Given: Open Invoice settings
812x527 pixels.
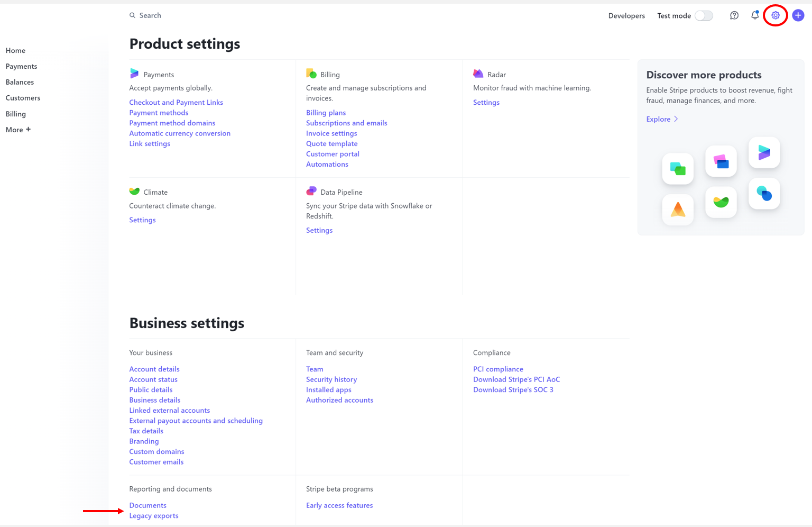Looking at the screenshot, I should 331,133.
